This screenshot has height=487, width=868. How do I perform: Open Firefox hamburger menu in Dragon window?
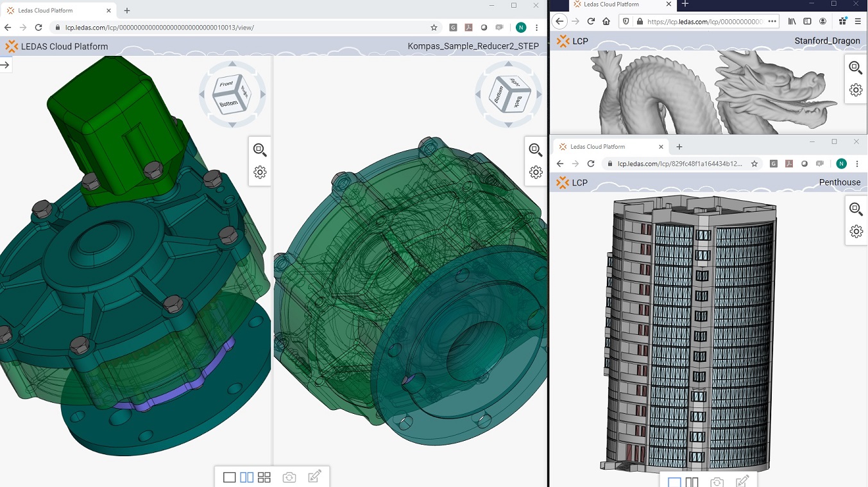pos(858,21)
